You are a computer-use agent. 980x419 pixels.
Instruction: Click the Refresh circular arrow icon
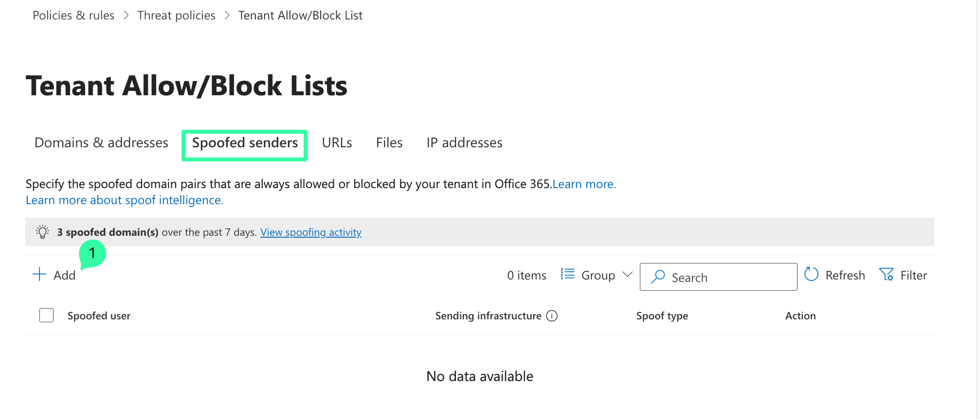click(811, 275)
